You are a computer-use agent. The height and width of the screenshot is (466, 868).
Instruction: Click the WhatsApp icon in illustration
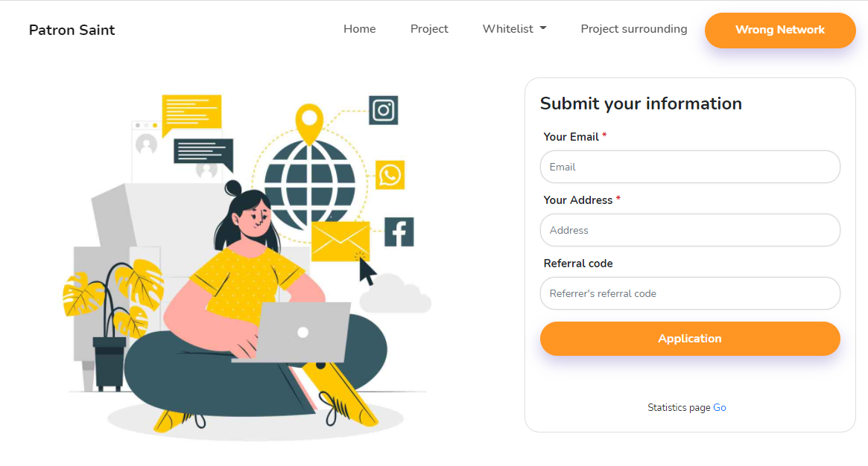390,175
